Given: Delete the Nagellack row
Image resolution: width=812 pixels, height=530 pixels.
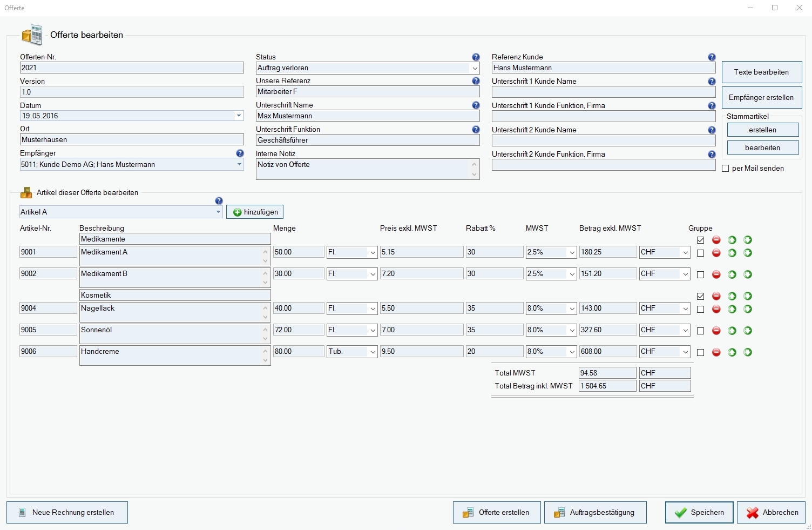Looking at the screenshot, I should coord(716,309).
